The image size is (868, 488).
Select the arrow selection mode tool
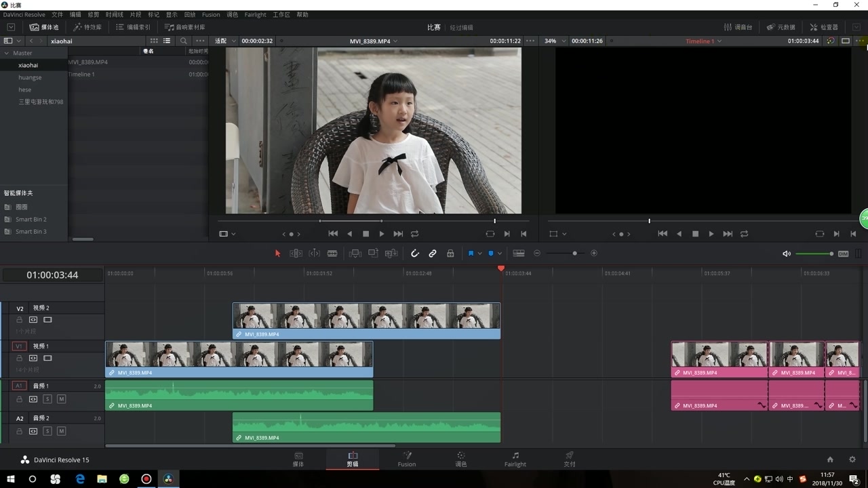pos(277,253)
